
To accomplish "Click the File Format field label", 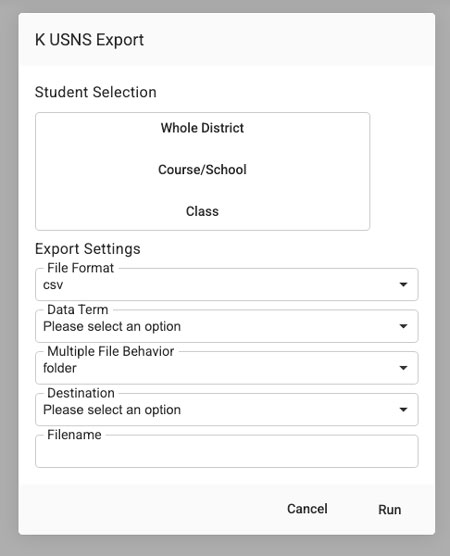I will pyautogui.click(x=80, y=268).
